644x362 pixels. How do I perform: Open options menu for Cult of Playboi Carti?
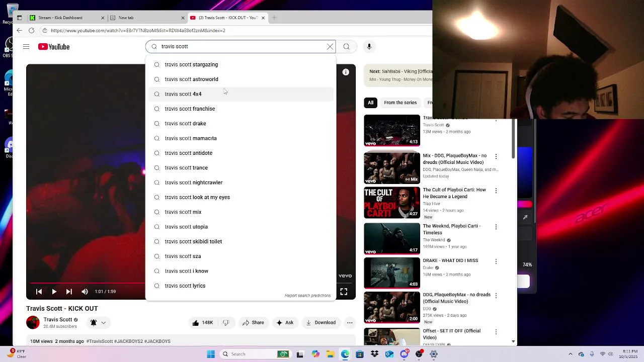[496, 191]
